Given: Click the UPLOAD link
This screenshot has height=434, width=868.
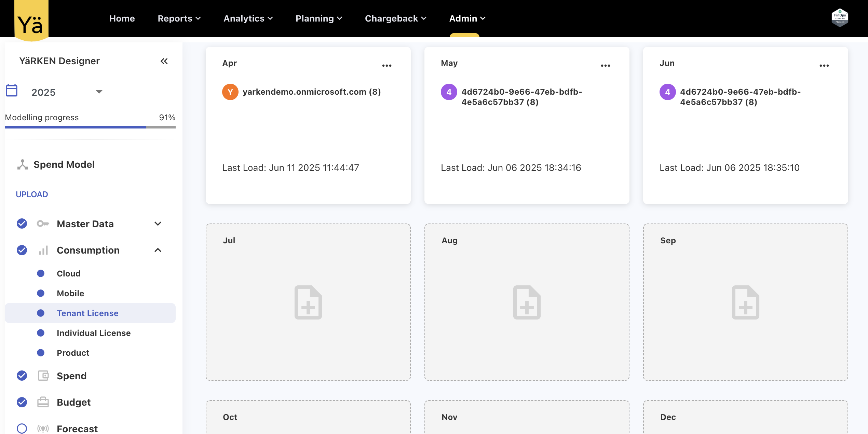Looking at the screenshot, I should [32, 194].
